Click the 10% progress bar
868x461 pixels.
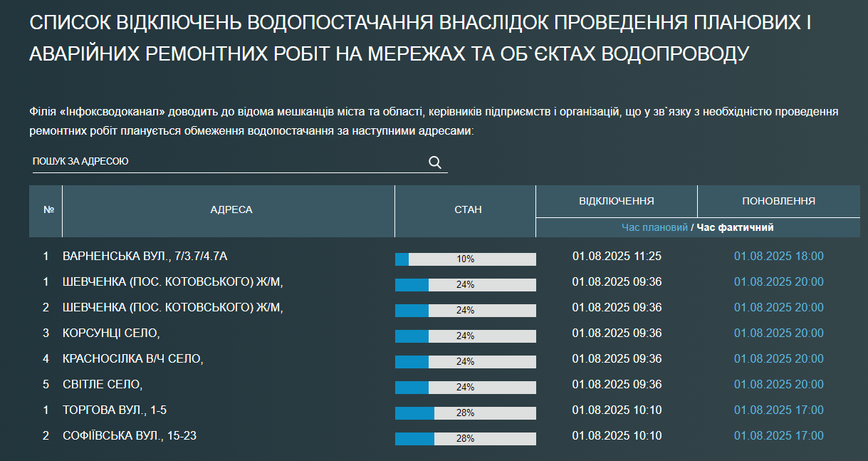pos(465,259)
